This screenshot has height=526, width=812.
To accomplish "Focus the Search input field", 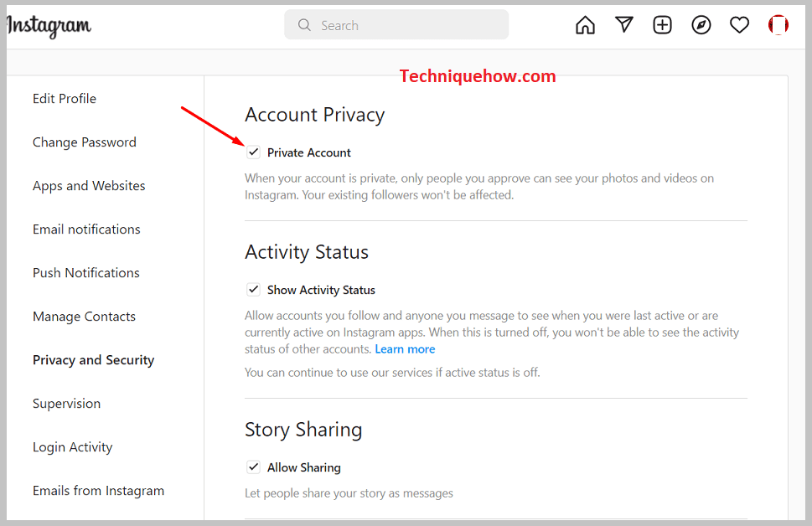I will tap(396, 25).
